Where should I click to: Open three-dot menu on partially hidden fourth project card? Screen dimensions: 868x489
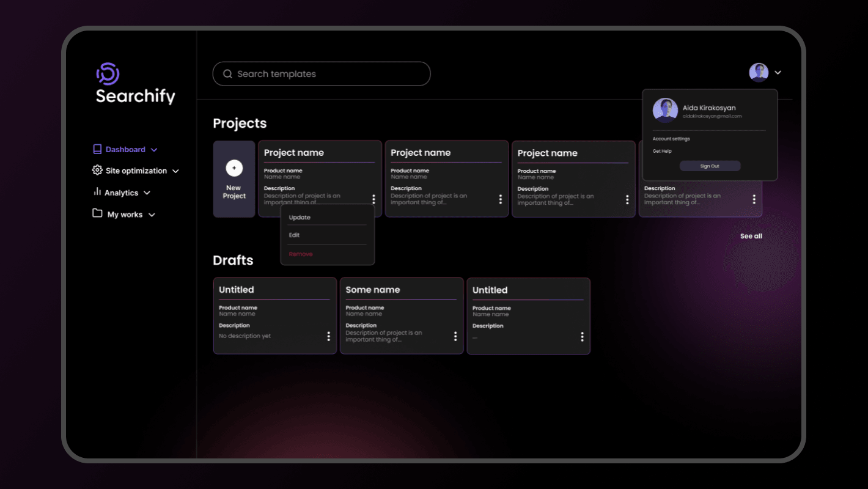(754, 199)
